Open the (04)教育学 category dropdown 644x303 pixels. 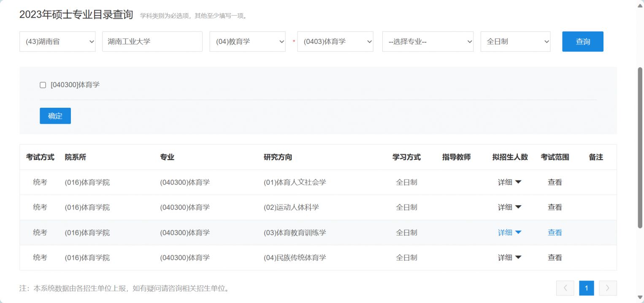(248, 41)
